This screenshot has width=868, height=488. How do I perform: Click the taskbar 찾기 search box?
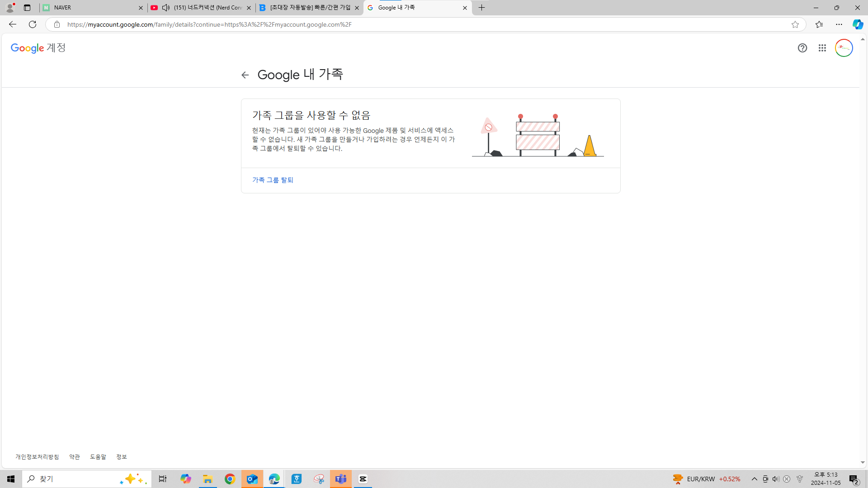(x=86, y=479)
